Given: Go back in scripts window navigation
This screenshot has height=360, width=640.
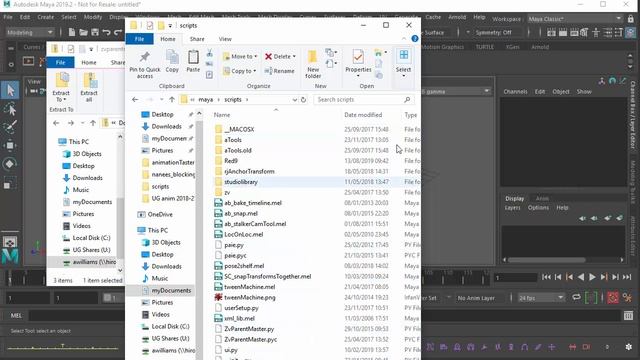Looking at the screenshot, I should (x=135, y=100).
